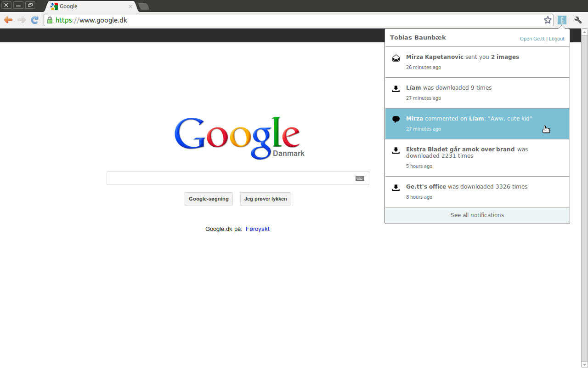Open a new tab
The height and width of the screenshot is (368, 588).
click(x=144, y=6)
